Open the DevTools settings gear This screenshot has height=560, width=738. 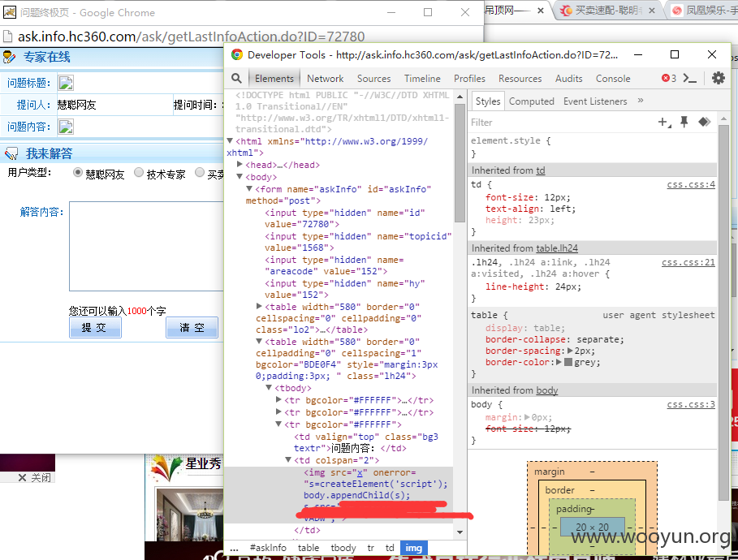click(719, 78)
